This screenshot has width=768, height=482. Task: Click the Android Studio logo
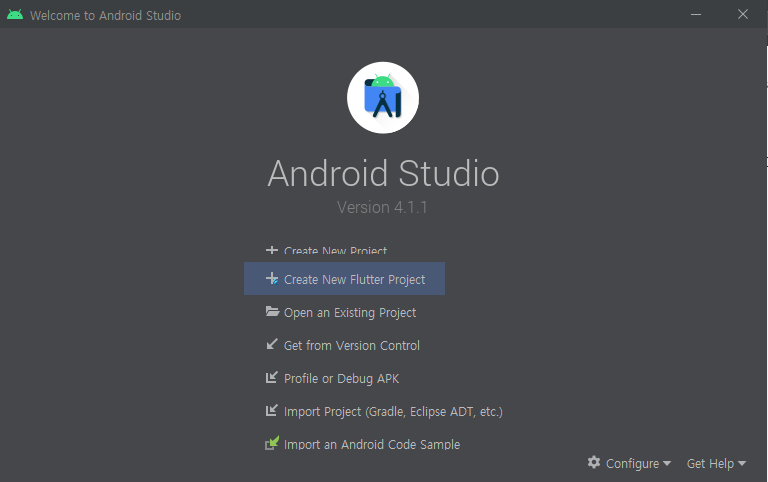coord(383,97)
